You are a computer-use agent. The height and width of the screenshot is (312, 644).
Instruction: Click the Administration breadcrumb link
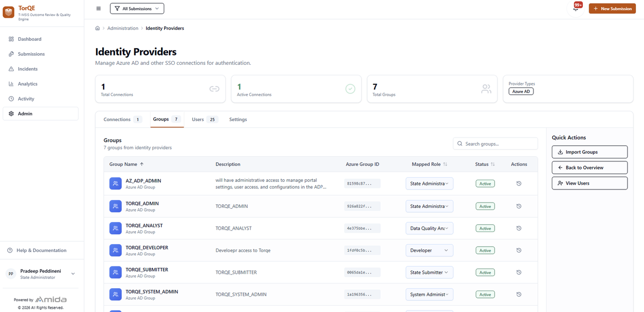coord(123,28)
